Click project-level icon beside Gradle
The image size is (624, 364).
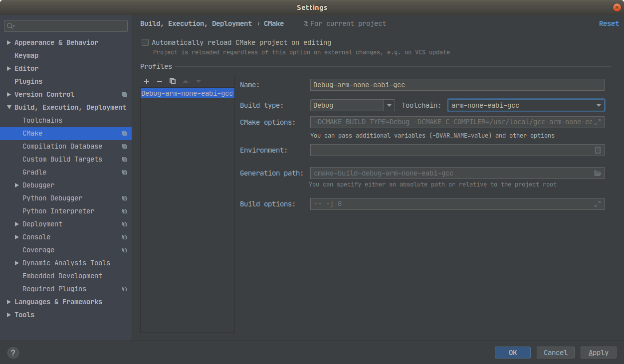point(124,173)
